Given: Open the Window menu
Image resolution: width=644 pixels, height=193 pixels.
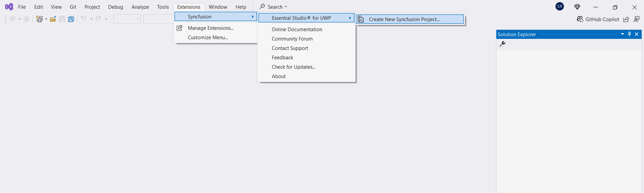Looking at the screenshot, I should 218,7.
